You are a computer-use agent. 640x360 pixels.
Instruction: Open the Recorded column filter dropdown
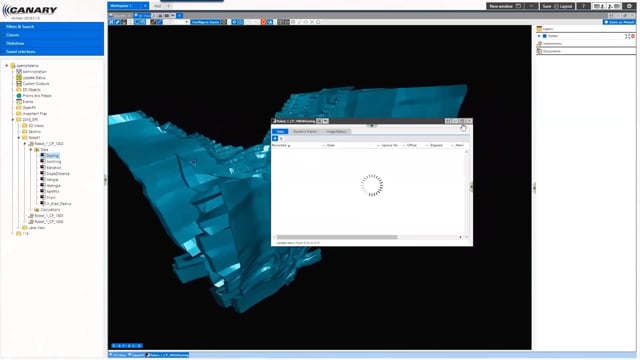pos(323,146)
